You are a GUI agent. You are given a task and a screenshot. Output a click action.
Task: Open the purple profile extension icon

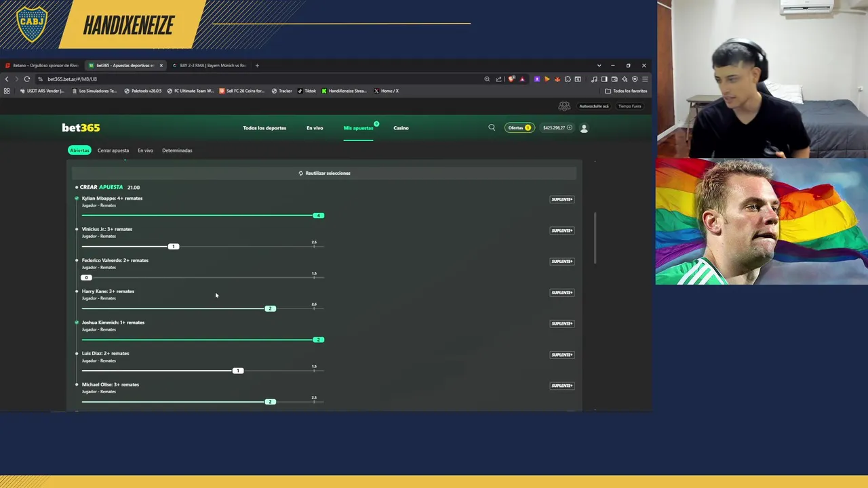pos(537,79)
